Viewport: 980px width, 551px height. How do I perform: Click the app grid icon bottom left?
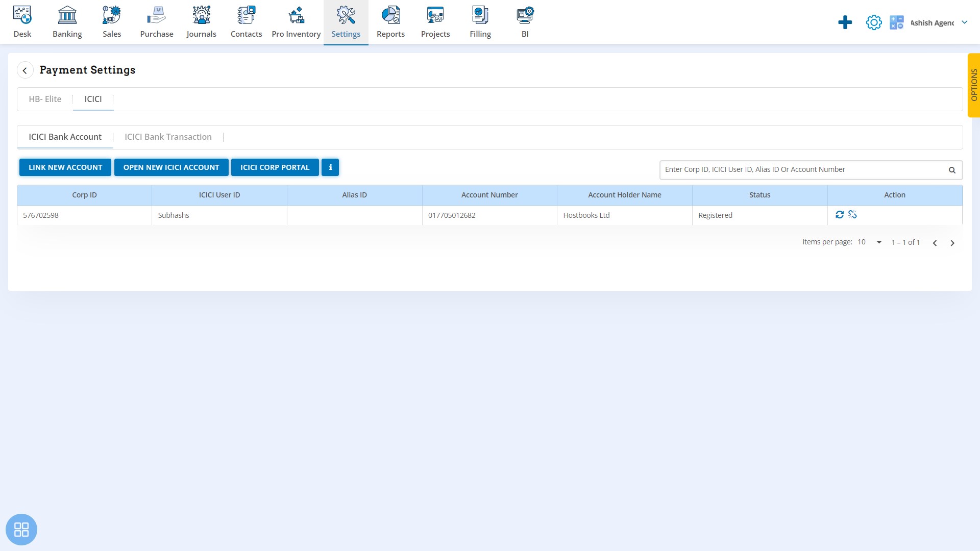(x=21, y=530)
